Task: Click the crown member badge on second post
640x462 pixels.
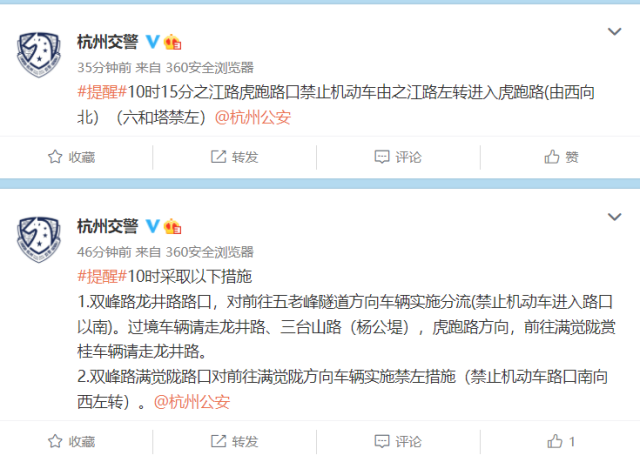Action: click(x=172, y=227)
